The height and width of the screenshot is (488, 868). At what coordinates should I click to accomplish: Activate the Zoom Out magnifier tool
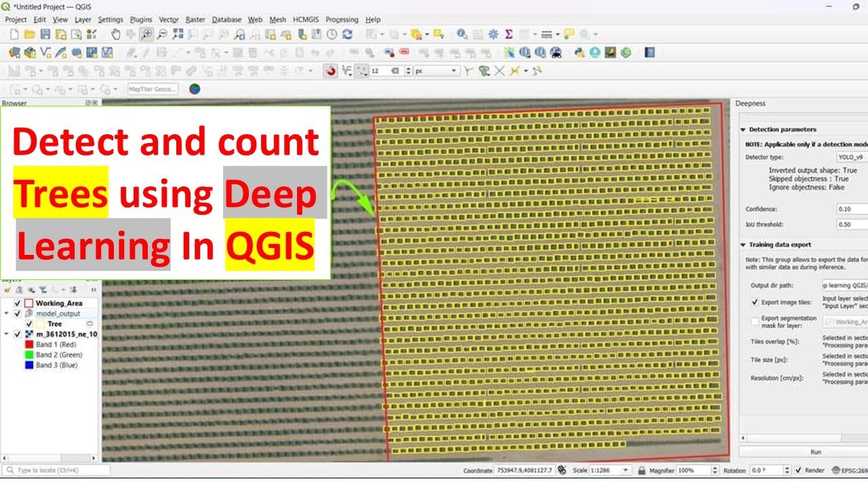(162, 34)
